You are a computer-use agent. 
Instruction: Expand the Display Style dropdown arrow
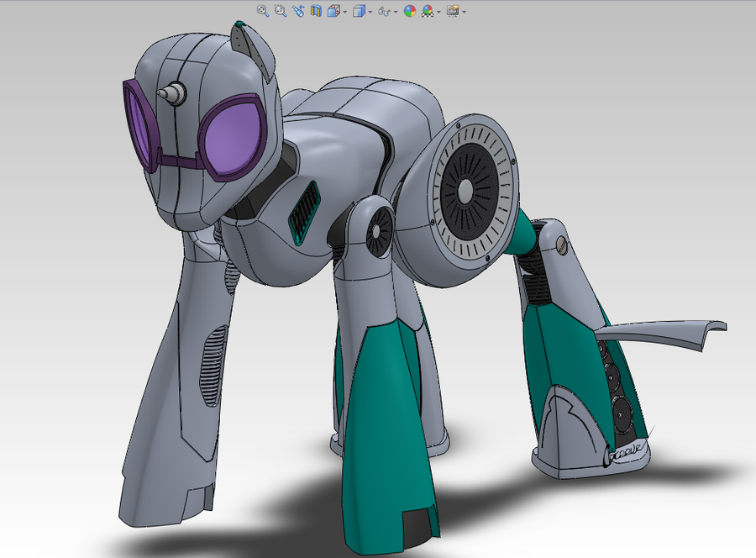click(x=370, y=12)
